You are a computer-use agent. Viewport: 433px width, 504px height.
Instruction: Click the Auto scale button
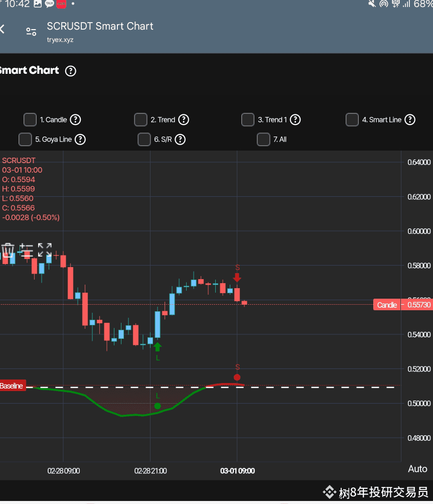[x=417, y=469]
